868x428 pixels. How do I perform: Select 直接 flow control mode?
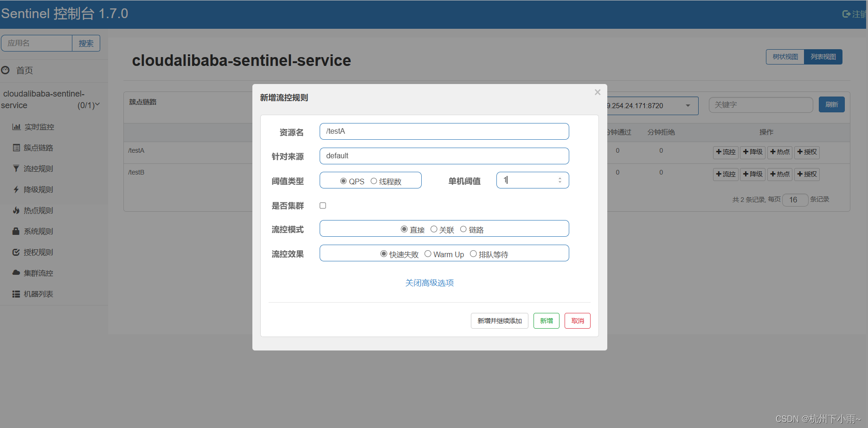[x=404, y=229]
